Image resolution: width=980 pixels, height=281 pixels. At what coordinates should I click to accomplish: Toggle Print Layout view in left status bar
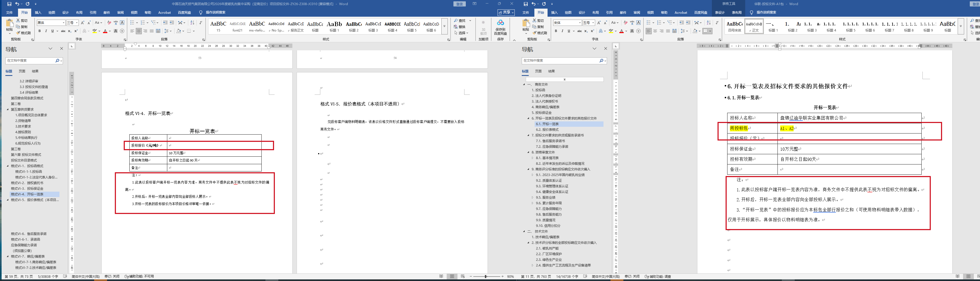452,276
